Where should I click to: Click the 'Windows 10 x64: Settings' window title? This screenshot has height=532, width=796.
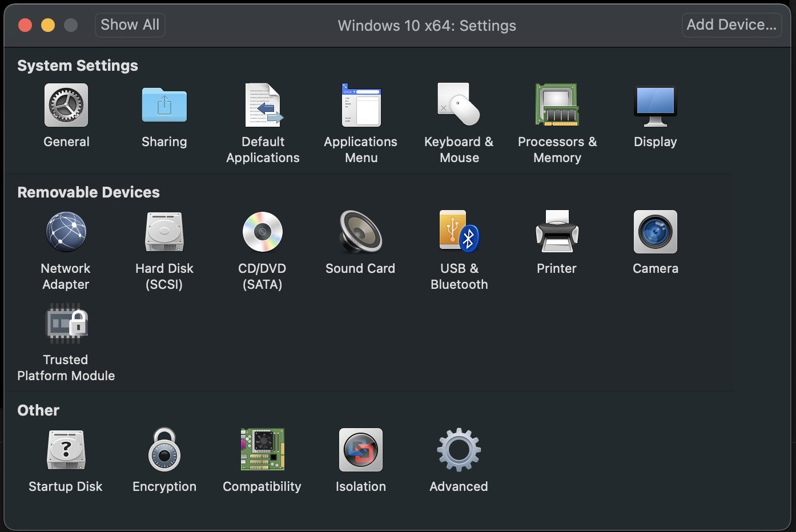[427, 26]
